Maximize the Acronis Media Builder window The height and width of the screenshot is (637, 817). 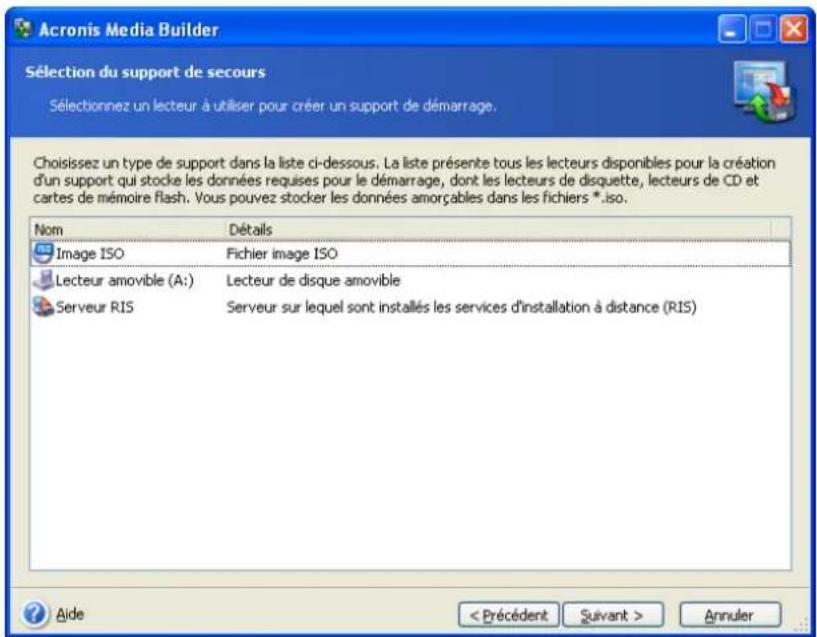tap(763, 29)
